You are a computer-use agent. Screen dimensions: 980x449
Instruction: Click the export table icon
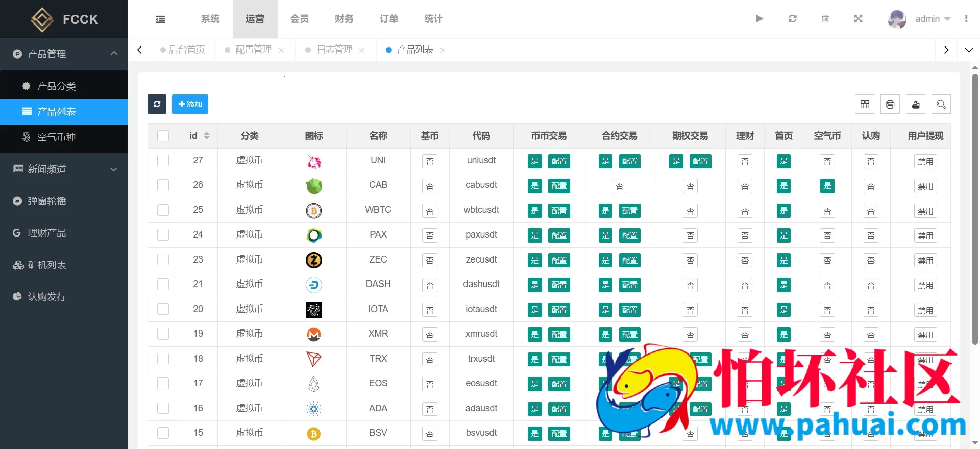pyautogui.click(x=916, y=104)
